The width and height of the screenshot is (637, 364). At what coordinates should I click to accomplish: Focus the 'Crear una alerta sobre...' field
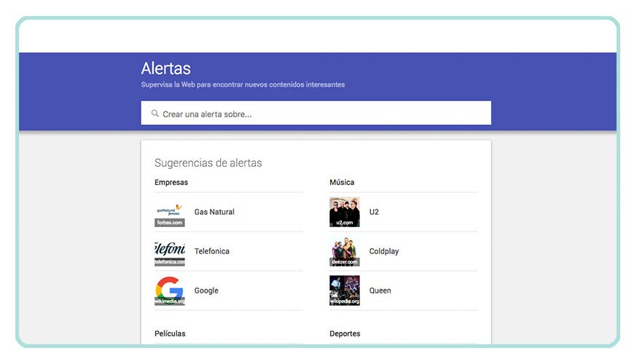[316, 113]
